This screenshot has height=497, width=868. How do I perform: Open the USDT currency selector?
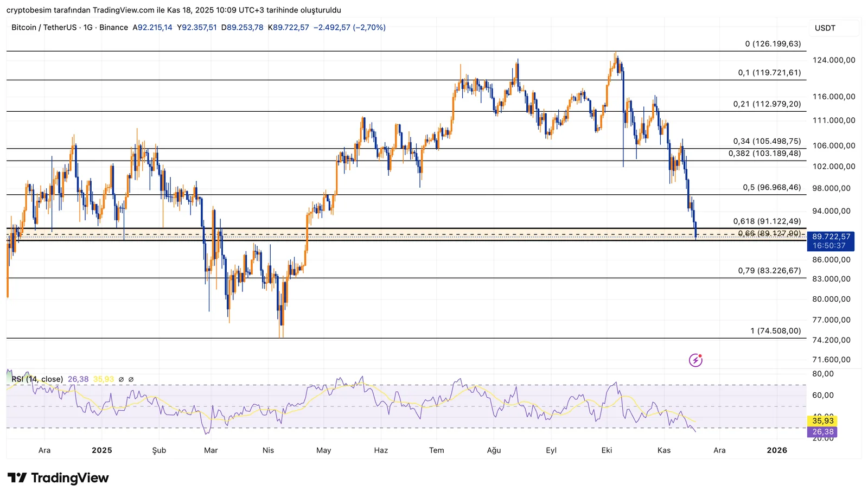825,28
